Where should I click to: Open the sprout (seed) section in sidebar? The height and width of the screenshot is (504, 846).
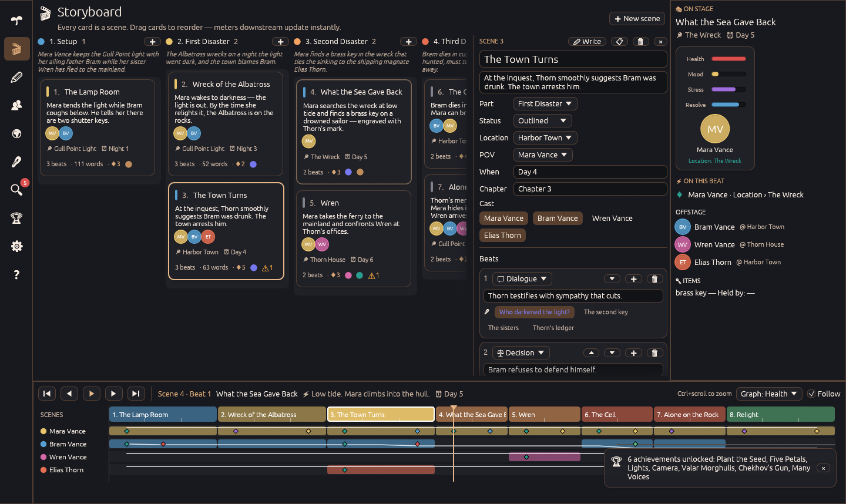click(x=16, y=21)
